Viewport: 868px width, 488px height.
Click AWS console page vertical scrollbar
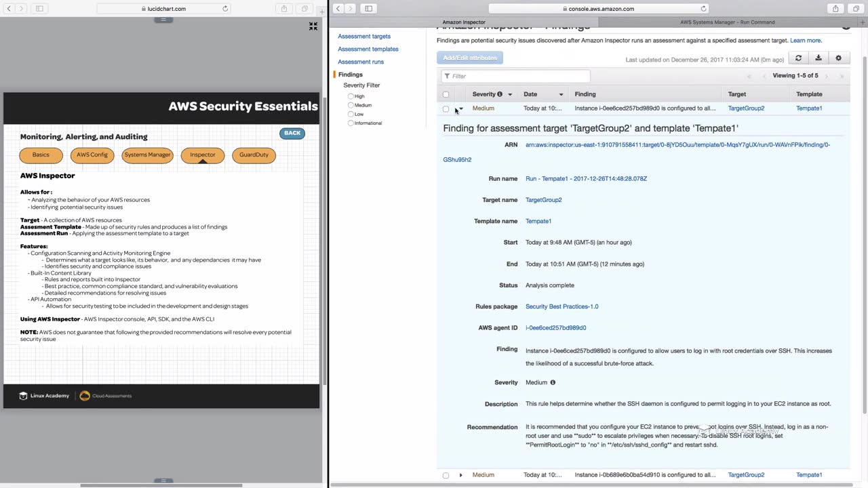point(864,234)
